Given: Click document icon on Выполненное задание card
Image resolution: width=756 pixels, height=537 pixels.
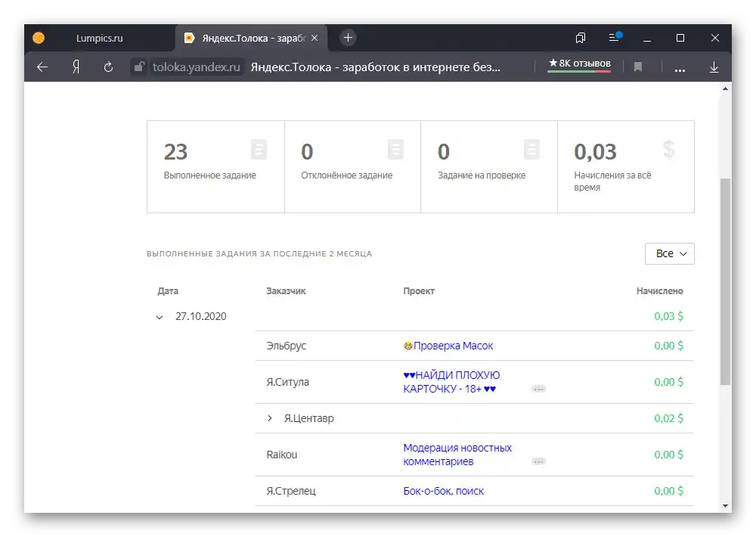Looking at the screenshot, I should point(259,149).
